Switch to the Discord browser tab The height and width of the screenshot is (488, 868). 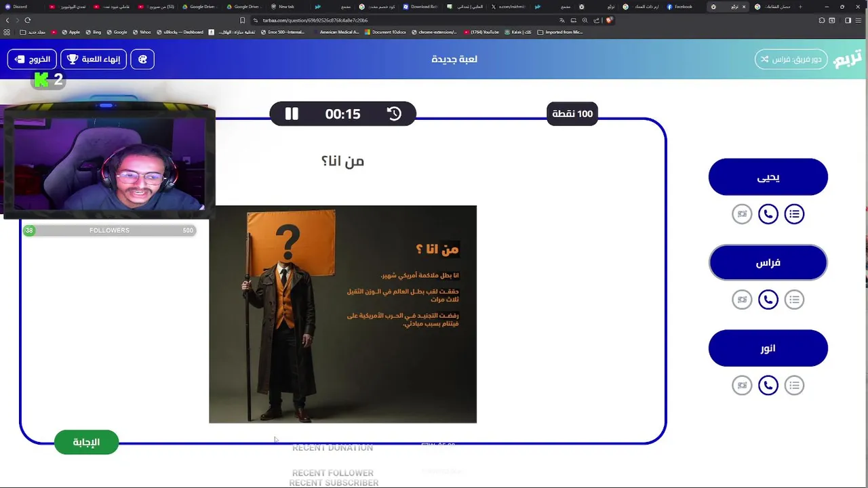click(17, 7)
